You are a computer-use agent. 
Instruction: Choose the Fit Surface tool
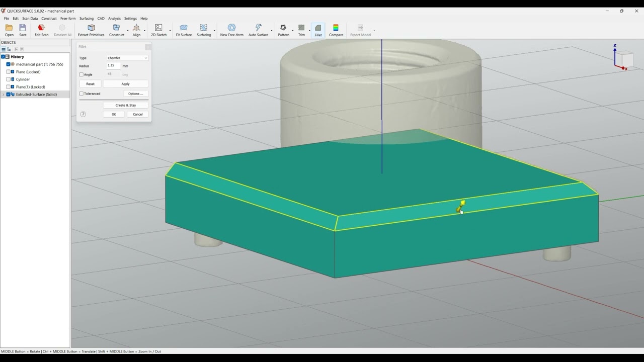click(184, 30)
